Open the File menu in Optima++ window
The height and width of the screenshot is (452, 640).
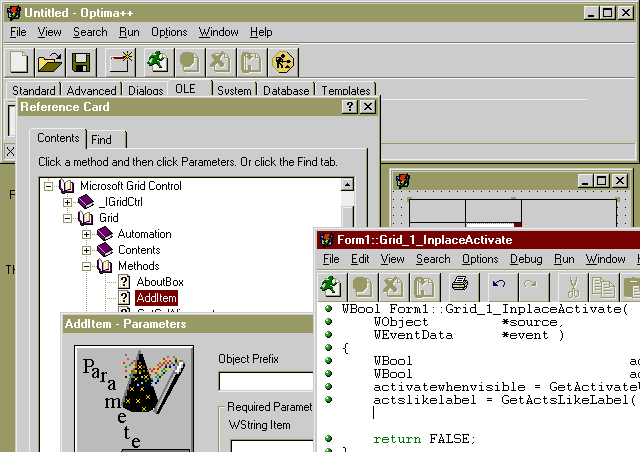click(x=18, y=32)
